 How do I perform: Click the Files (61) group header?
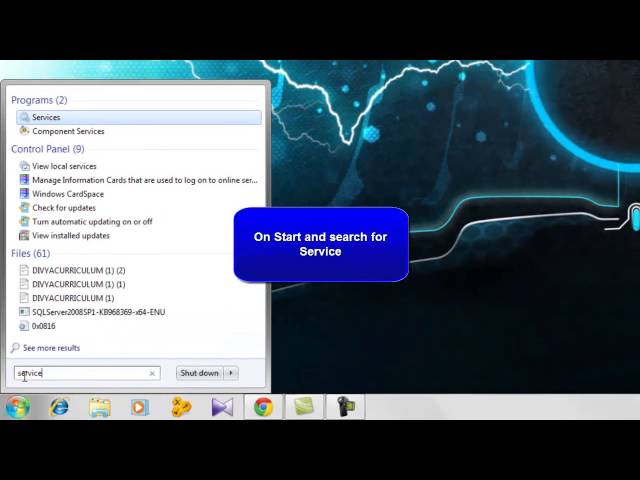(31, 254)
